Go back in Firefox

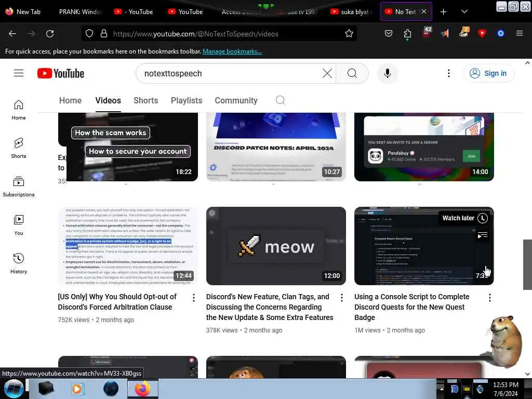12,34
